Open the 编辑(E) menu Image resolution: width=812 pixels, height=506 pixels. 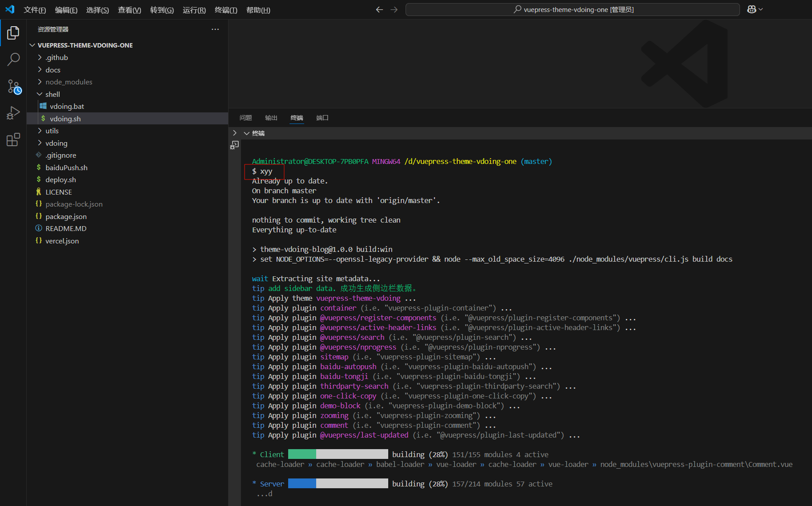click(x=66, y=10)
